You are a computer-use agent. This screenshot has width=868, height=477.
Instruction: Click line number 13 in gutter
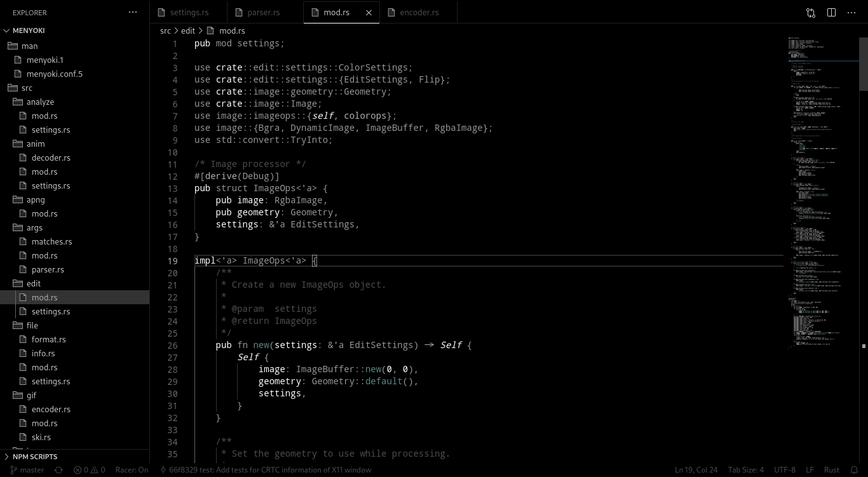(172, 188)
